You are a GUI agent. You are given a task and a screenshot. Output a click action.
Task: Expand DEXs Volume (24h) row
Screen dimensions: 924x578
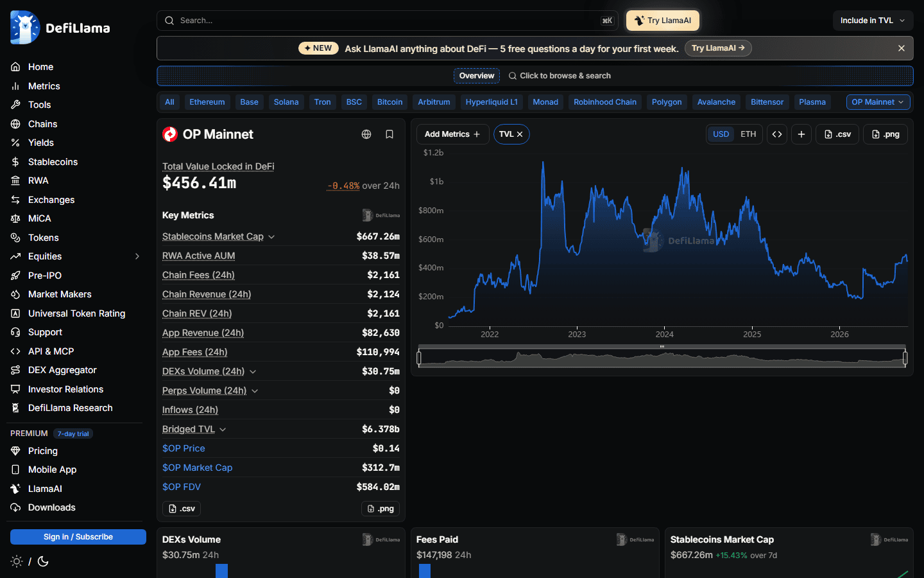(x=253, y=372)
